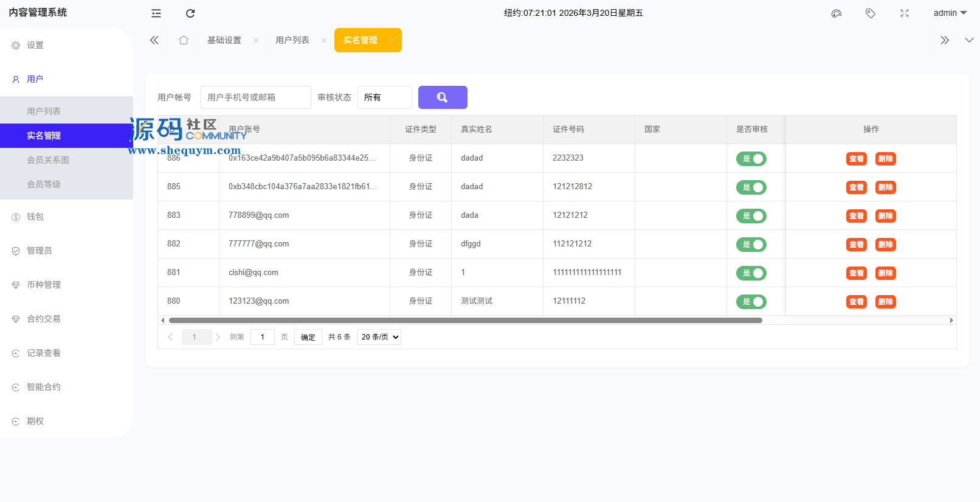Click the tag note icon in the header

tap(871, 13)
